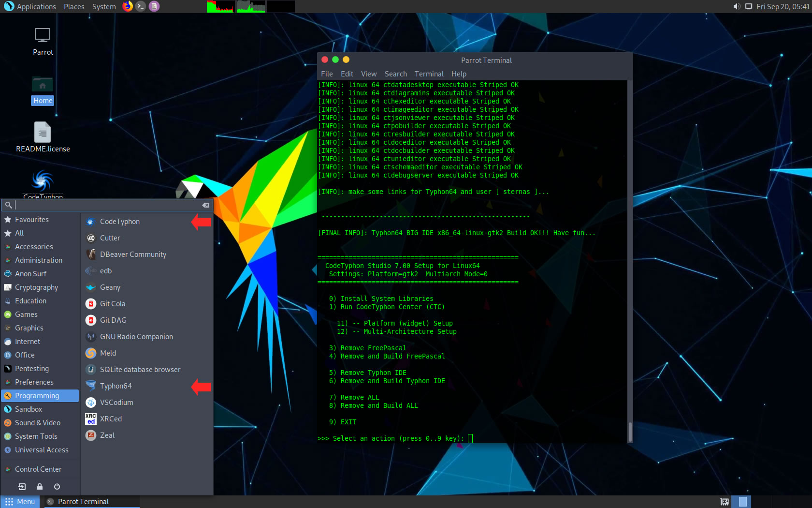This screenshot has width=812, height=508.
Task: Open terminal launcher in top panel
Action: [141, 6]
